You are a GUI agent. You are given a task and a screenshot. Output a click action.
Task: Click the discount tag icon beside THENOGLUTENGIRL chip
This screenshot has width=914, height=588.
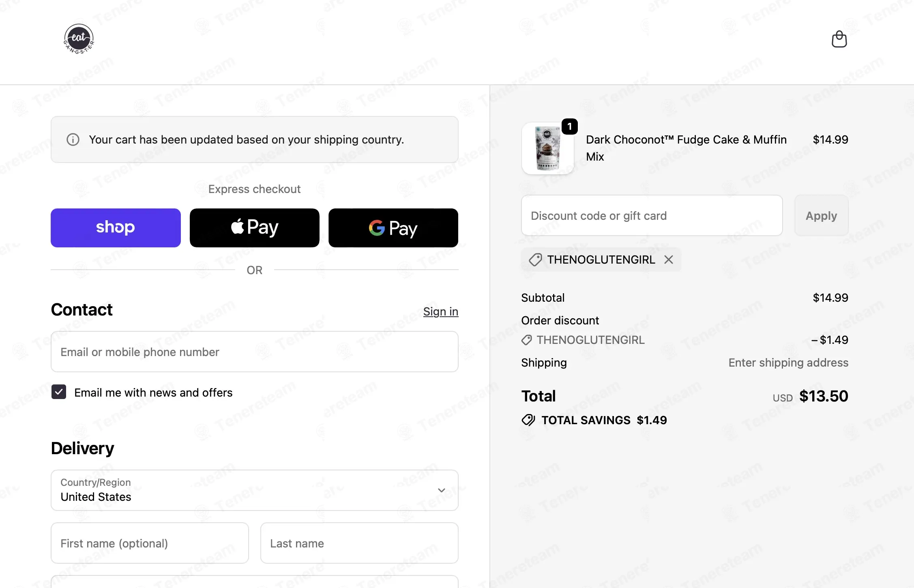[x=535, y=260]
